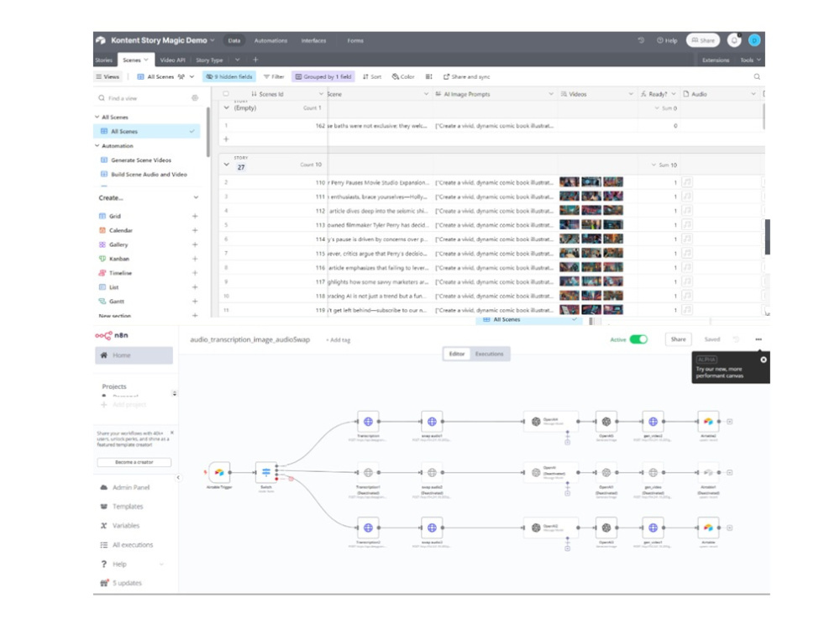Open the Transcription HTTP node
Viewport: 840px width, 630px height.
(368, 422)
